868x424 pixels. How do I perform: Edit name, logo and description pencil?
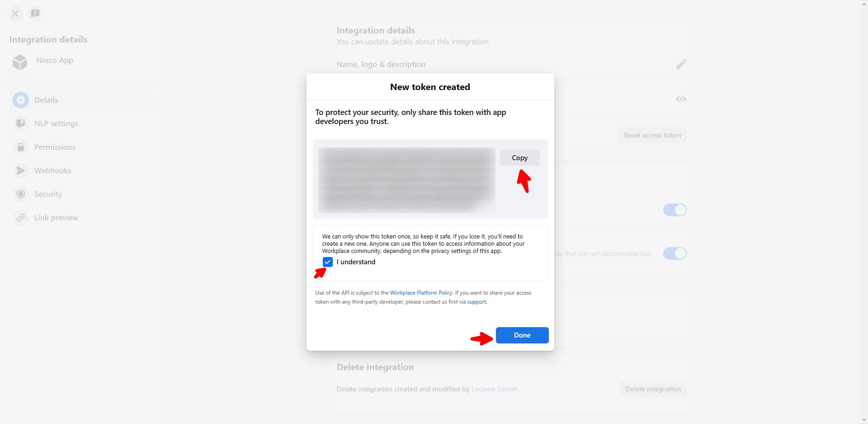click(x=681, y=64)
